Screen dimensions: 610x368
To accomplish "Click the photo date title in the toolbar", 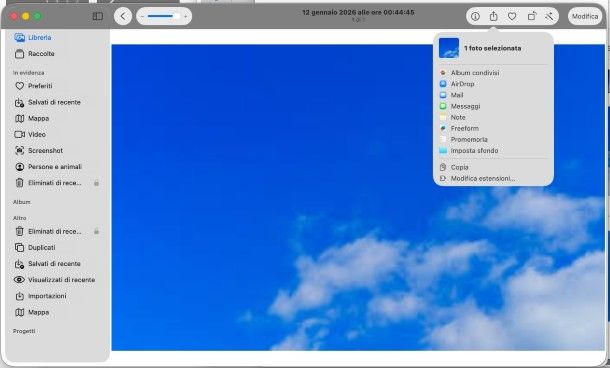I will [358, 12].
